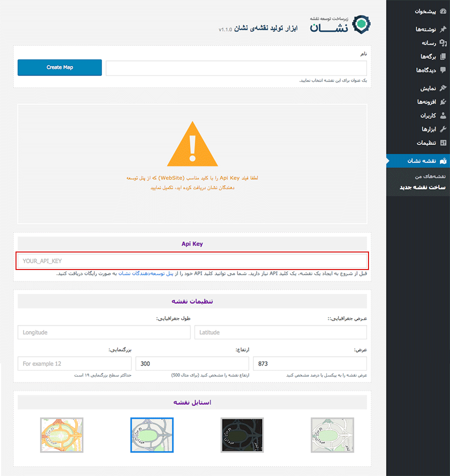Click the orange warning triangle graphic
The width and height of the screenshot is (450, 476).
[x=192, y=144]
